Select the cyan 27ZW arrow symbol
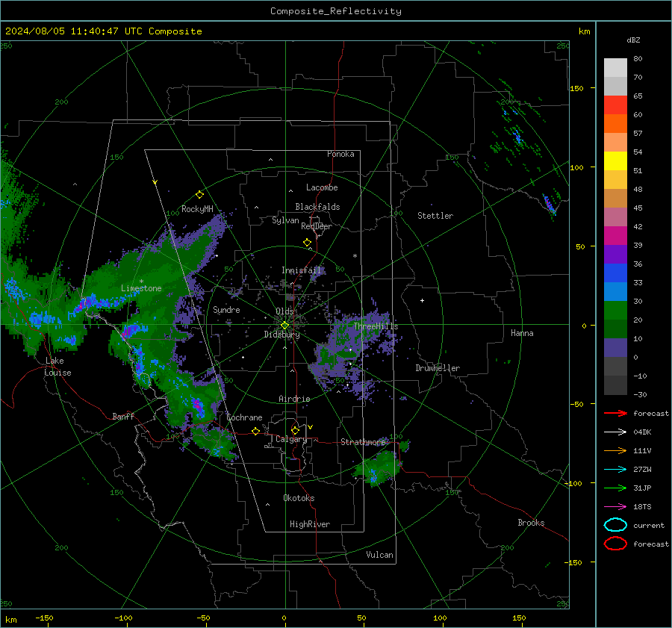Image resolution: width=672 pixels, height=628 pixels. [615, 470]
